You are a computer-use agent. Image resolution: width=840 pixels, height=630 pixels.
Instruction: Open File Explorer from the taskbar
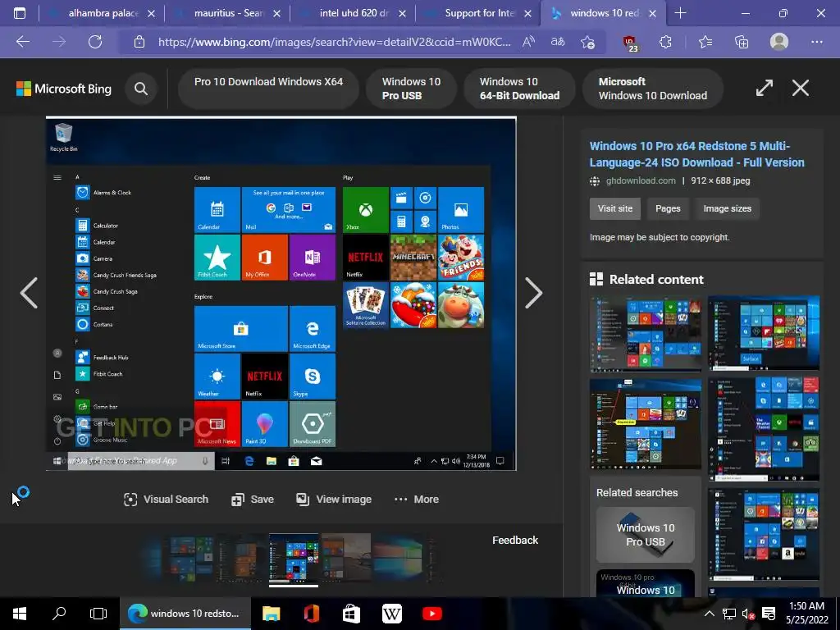271,614
